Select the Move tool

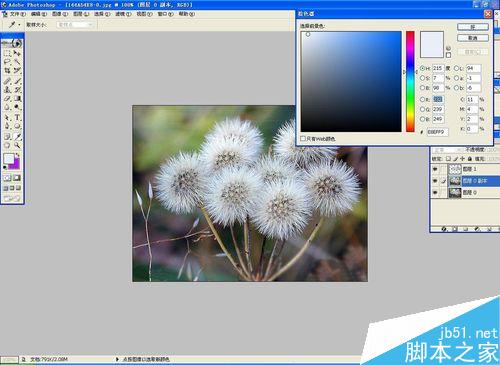[x=17, y=53]
